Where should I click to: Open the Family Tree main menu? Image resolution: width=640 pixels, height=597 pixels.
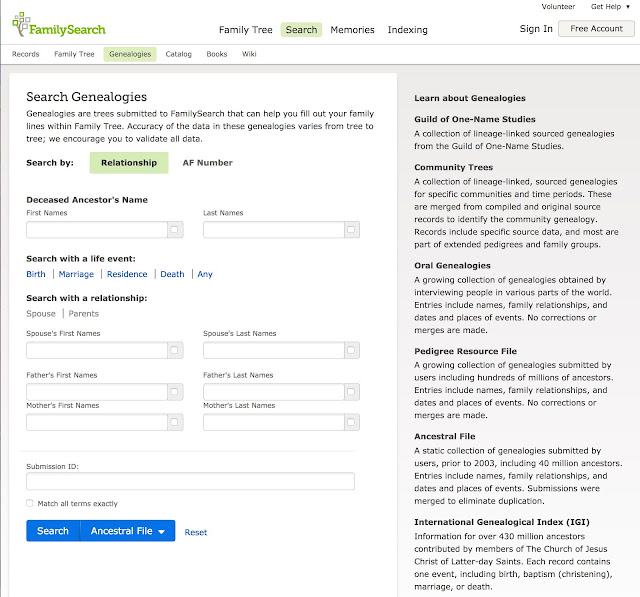tap(245, 30)
